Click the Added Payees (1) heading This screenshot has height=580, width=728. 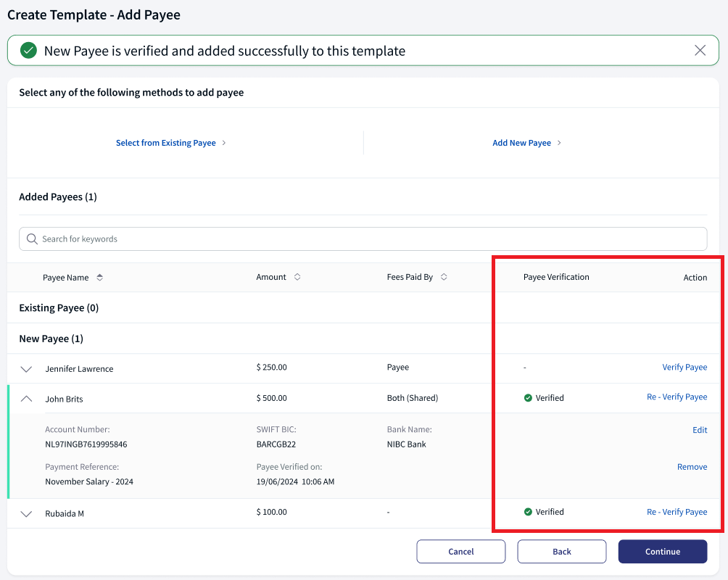point(58,197)
